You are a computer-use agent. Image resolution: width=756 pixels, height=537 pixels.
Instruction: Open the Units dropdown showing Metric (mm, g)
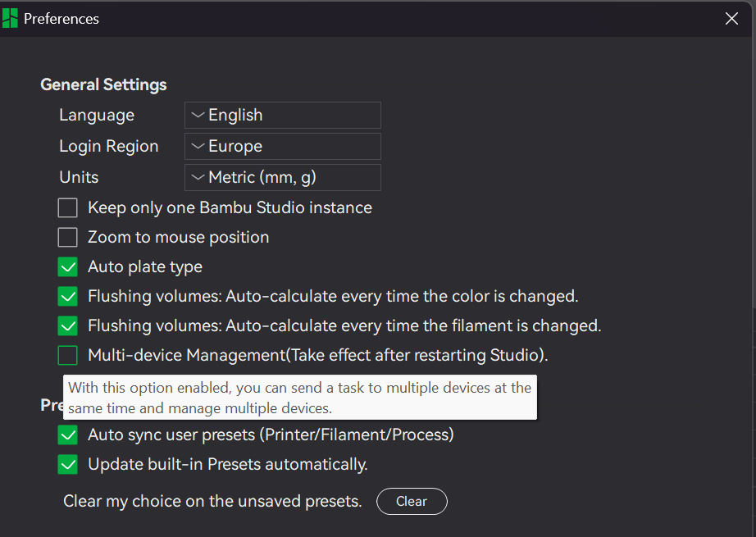[283, 177]
